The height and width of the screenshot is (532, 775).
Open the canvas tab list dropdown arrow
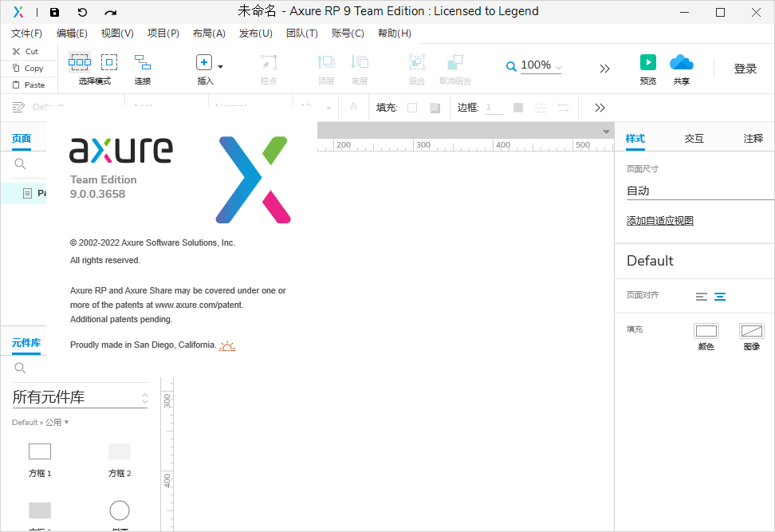[x=606, y=132]
